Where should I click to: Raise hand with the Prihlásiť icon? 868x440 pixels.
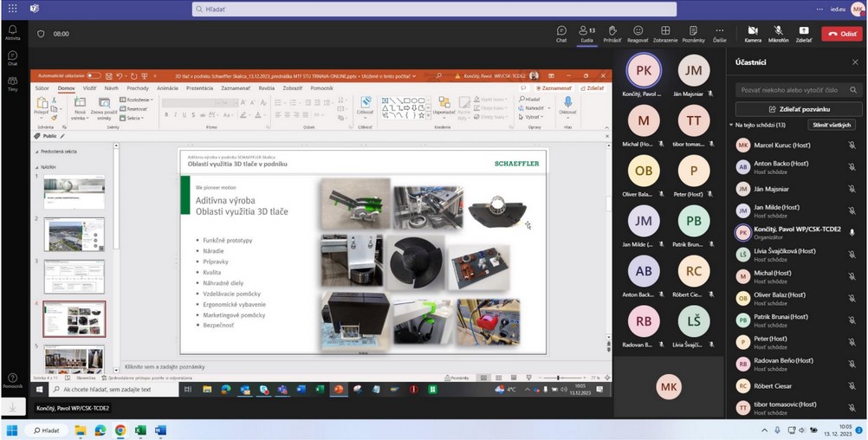coord(612,31)
